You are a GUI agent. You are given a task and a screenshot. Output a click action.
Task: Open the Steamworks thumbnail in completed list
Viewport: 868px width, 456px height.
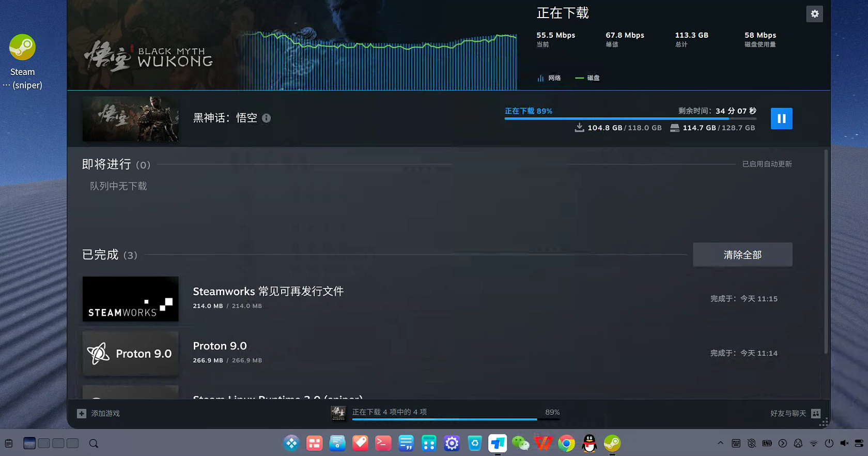coord(131,299)
